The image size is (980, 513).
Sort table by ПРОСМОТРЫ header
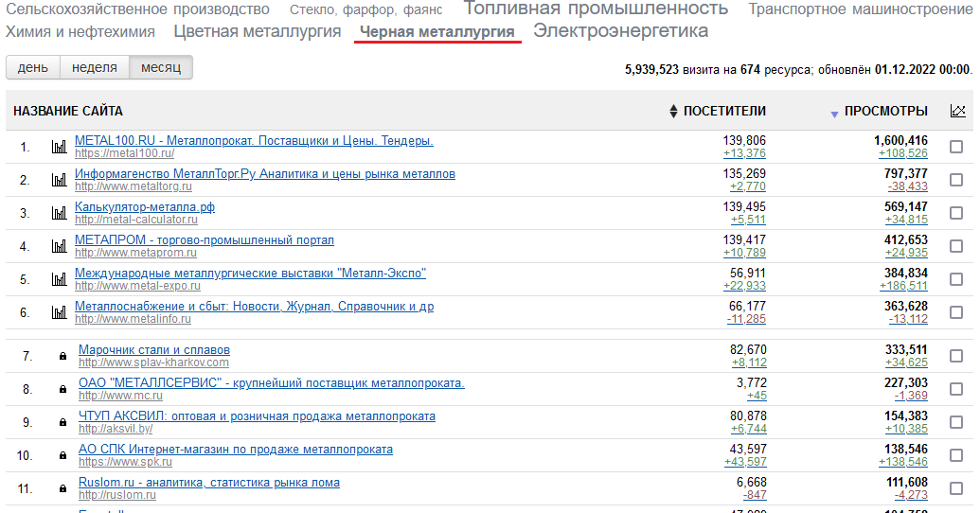pos(885,112)
